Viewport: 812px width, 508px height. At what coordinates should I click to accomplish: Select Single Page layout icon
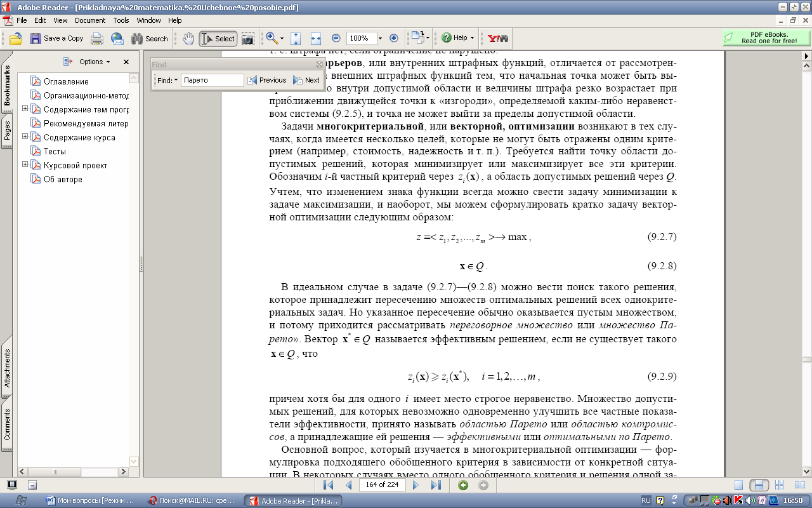(738, 485)
